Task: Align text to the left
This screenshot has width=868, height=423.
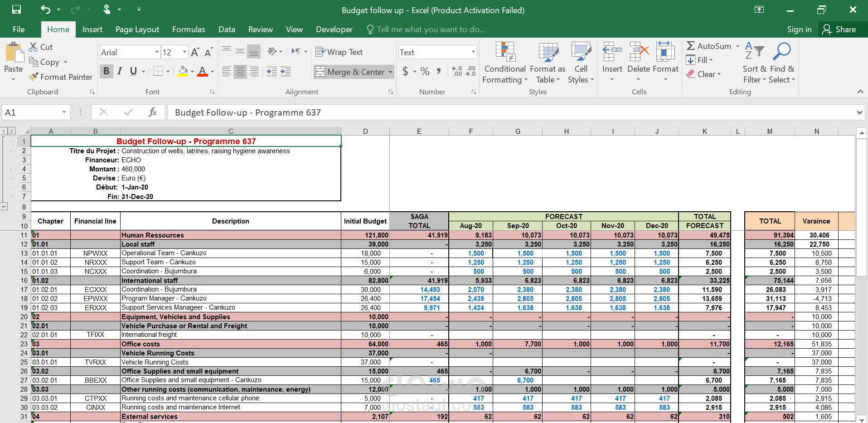Action: (227, 71)
